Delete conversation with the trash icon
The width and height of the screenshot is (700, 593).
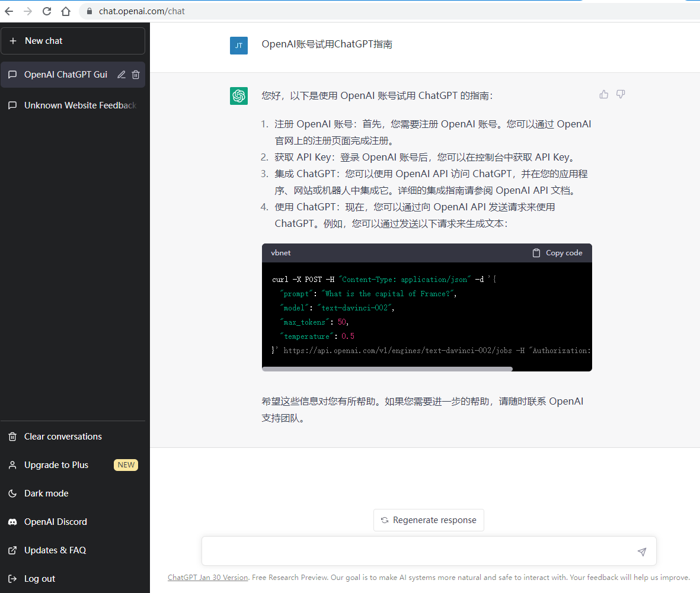click(x=136, y=75)
